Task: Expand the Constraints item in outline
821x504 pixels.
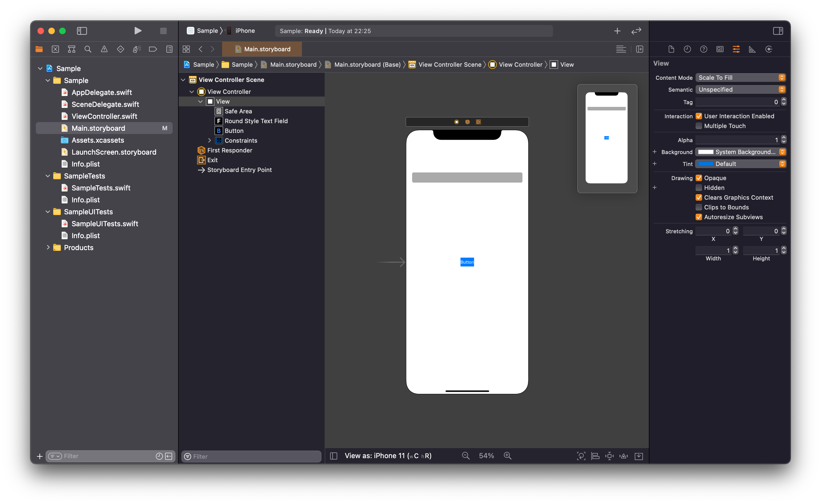Action: coord(210,140)
